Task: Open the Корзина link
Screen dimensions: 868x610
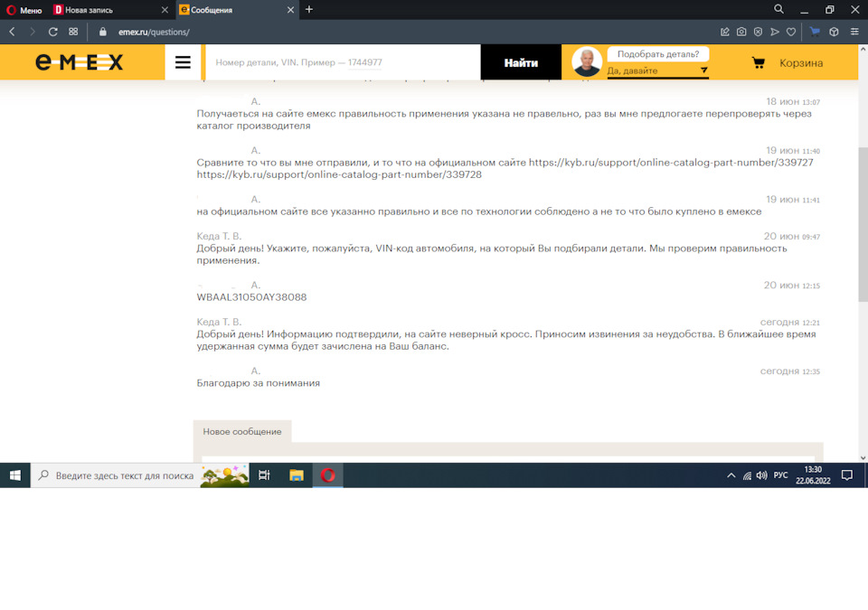Action: pyautogui.click(x=801, y=63)
